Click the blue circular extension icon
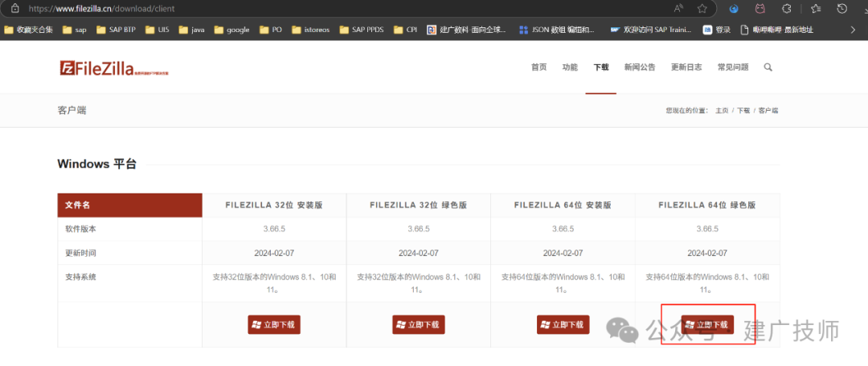Viewport: 868px width, 366px height. [734, 9]
